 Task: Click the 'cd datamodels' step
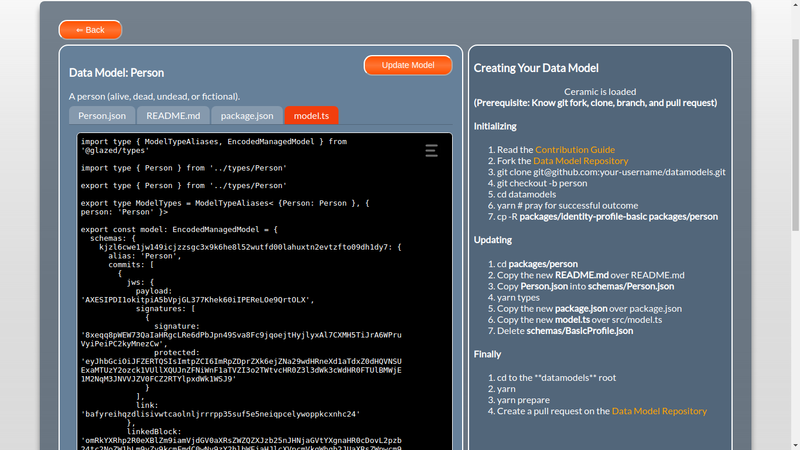[527, 194]
